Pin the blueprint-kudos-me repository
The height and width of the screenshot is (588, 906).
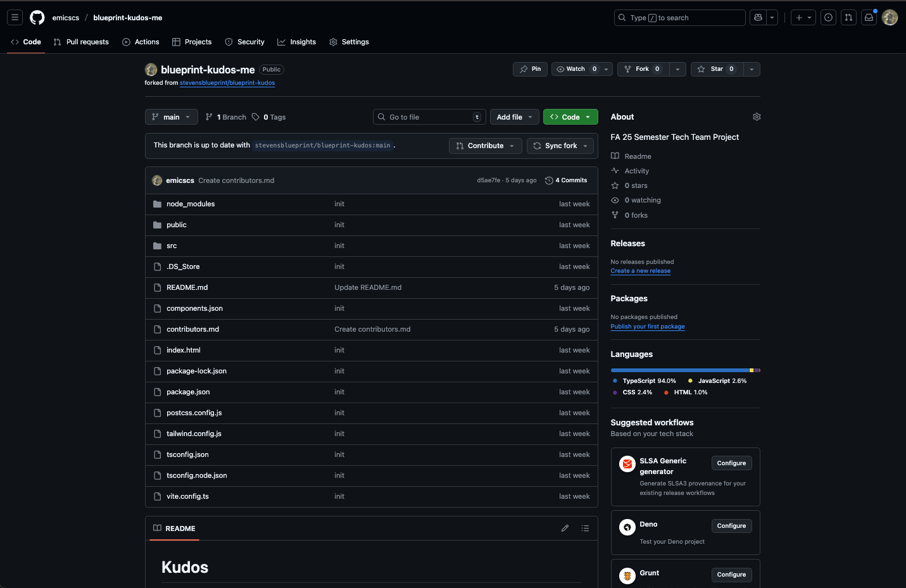coord(530,69)
